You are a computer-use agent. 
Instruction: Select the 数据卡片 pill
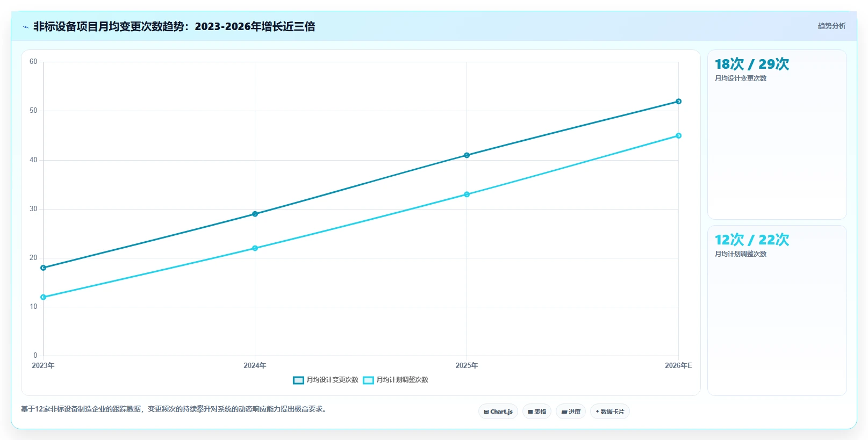[x=610, y=412]
